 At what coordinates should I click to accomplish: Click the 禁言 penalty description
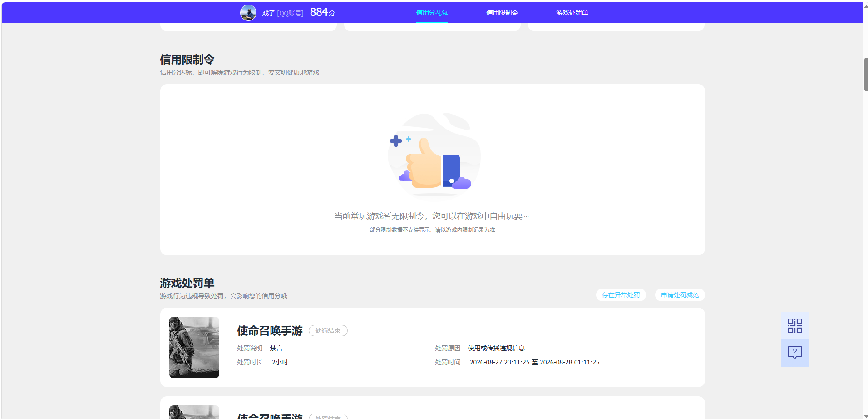click(x=276, y=348)
